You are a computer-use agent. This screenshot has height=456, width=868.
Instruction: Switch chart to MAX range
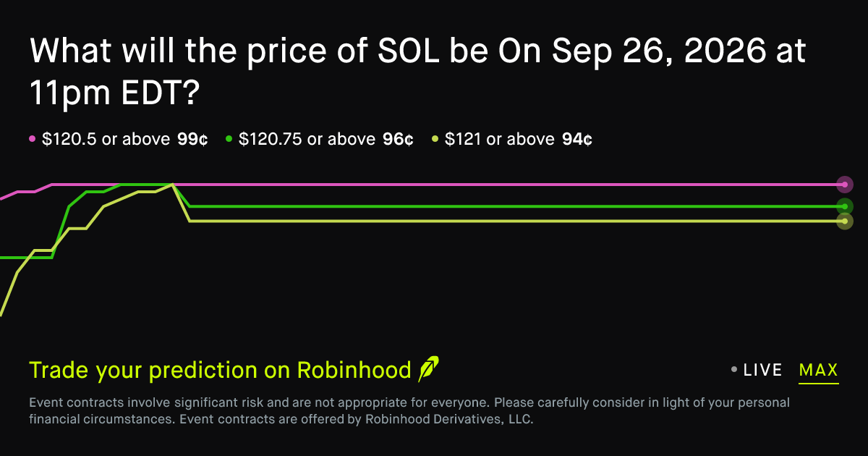[819, 371]
